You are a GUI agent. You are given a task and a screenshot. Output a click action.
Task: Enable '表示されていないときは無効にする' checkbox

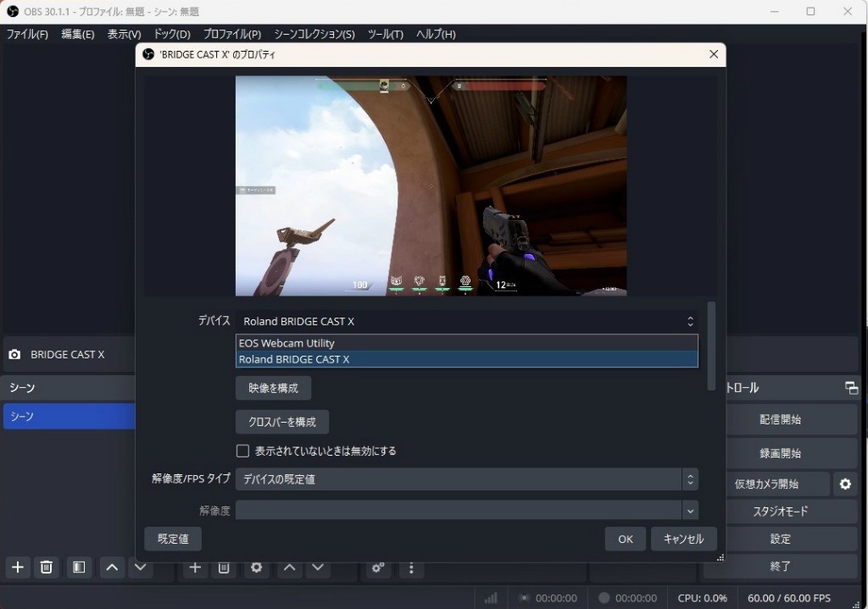pos(242,451)
